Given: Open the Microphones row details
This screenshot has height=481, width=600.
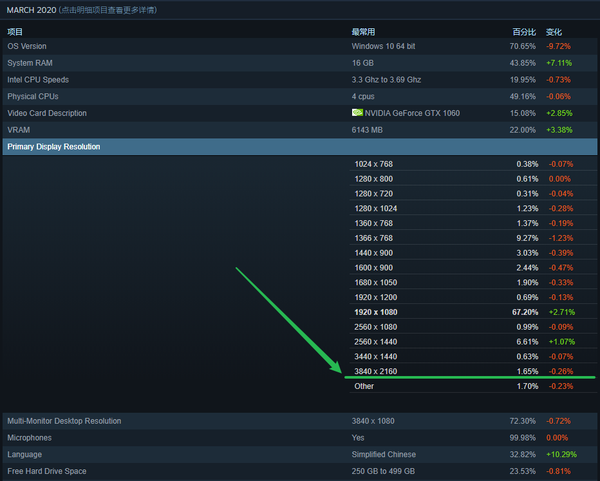Looking at the screenshot, I should tap(30, 437).
